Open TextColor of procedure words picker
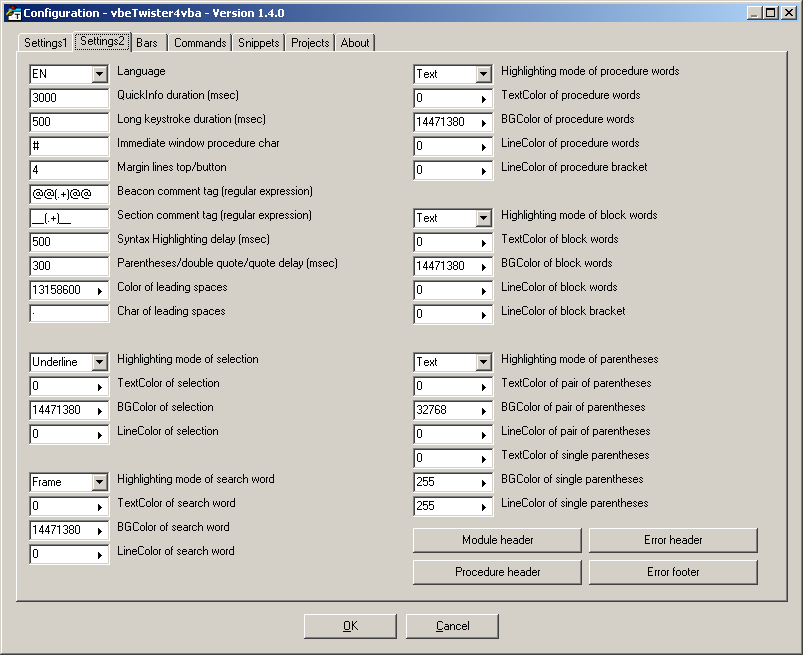Viewport: 803px width, 655px height. [483, 99]
